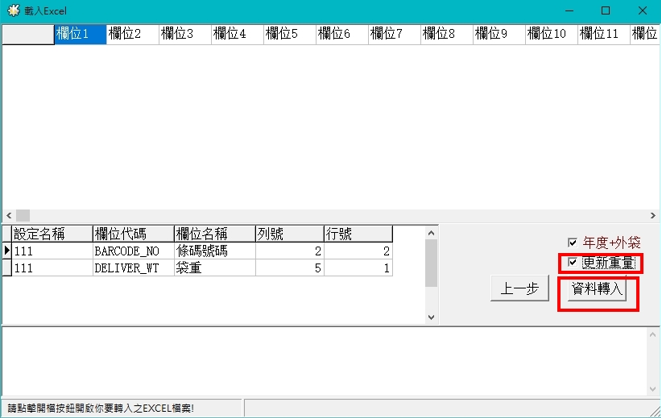Click inside the empty message text box
This screenshot has width=661, height=418.
tap(330, 360)
